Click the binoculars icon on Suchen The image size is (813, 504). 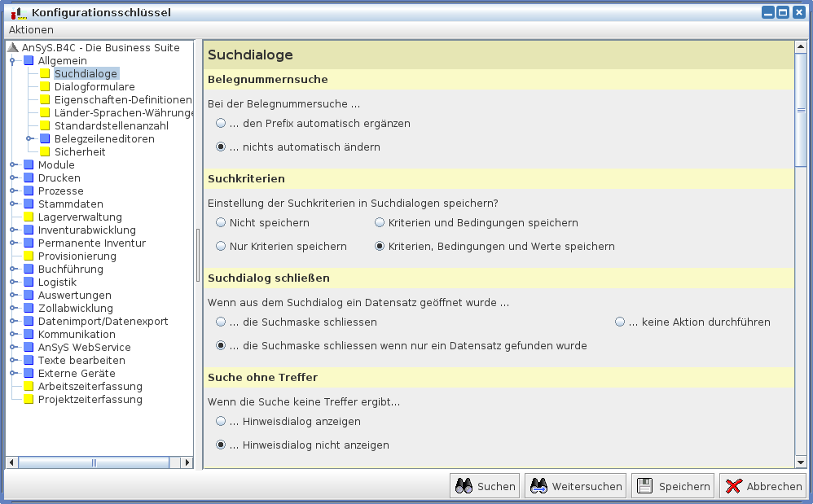[x=464, y=486]
